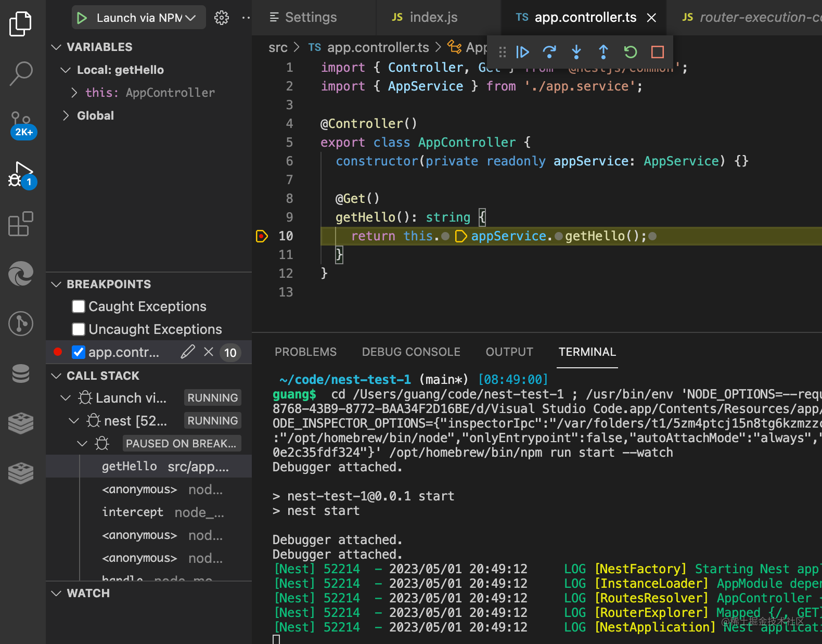The height and width of the screenshot is (644, 822).
Task: Click the Continue debug button
Action: [522, 52]
